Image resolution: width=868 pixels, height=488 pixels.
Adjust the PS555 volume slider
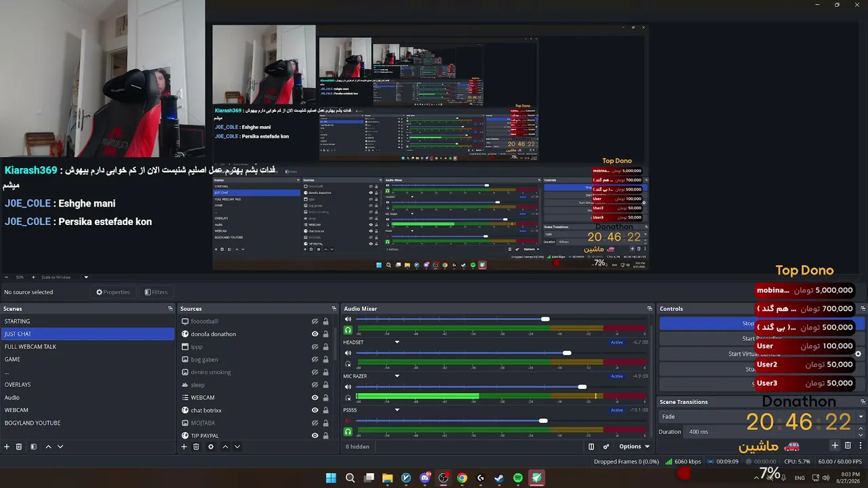pyautogui.click(x=543, y=421)
